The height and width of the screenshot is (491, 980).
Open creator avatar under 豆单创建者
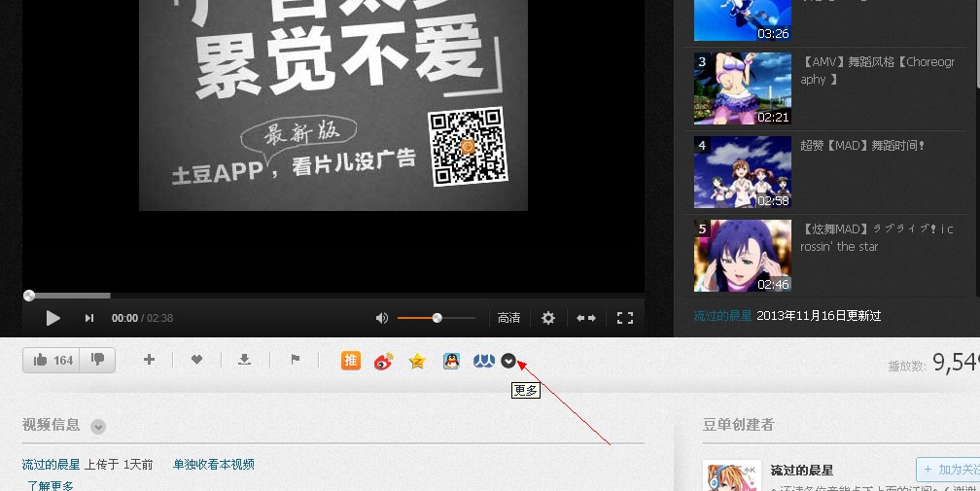point(732,475)
